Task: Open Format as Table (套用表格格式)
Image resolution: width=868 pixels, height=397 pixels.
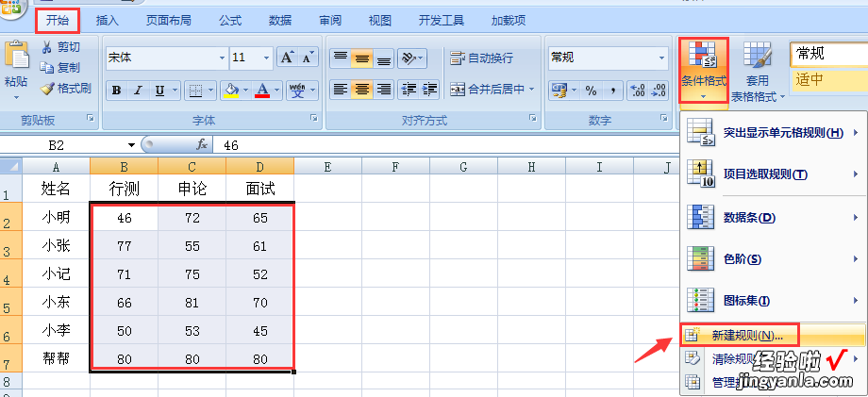Action: click(758, 72)
